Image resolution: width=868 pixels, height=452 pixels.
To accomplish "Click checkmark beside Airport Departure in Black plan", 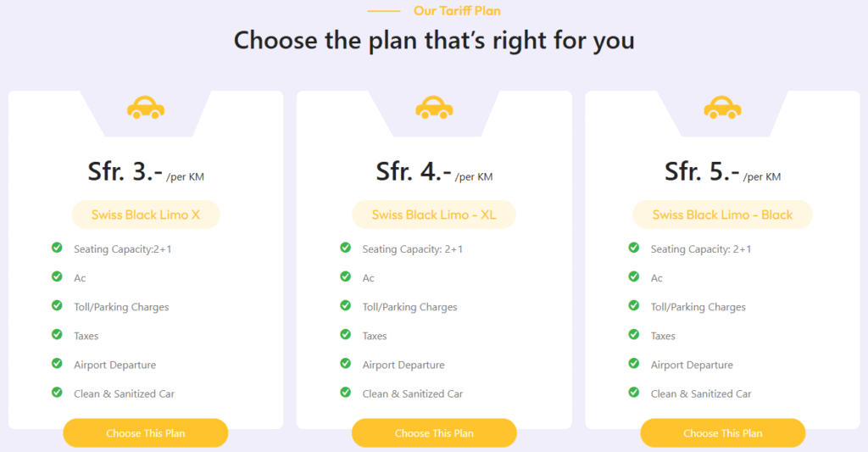I will pyautogui.click(x=634, y=364).
